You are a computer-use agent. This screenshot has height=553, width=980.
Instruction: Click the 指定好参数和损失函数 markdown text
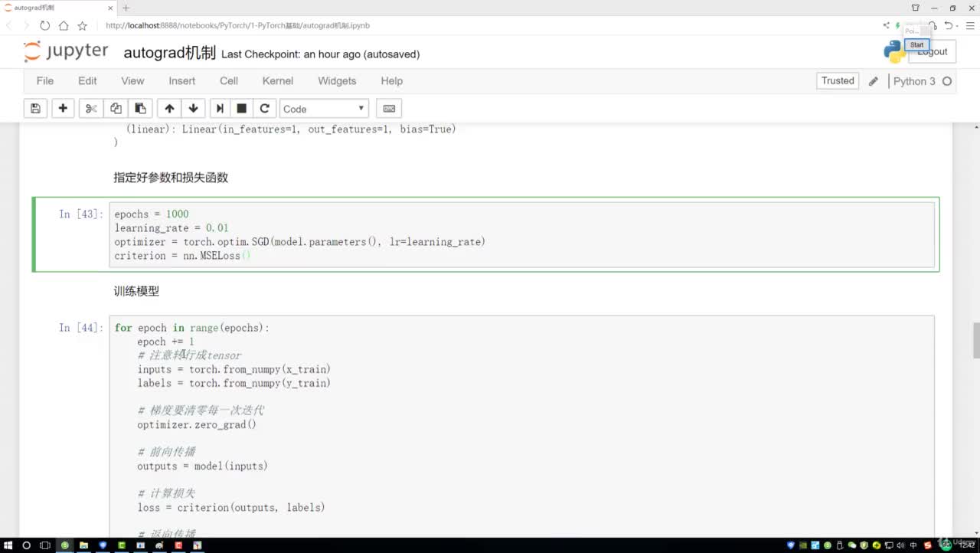coord(171,178)
